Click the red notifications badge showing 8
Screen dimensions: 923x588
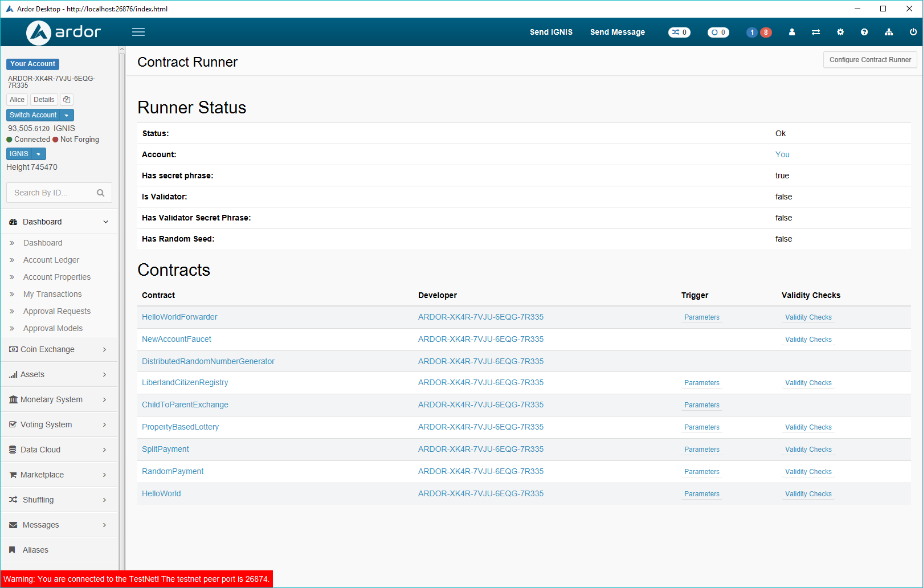tap(766, 32)
